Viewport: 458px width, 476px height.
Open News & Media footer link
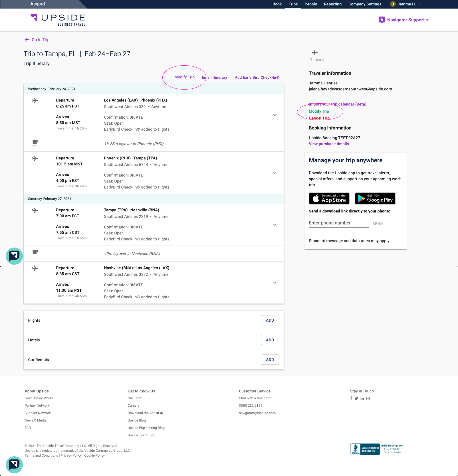35,420
